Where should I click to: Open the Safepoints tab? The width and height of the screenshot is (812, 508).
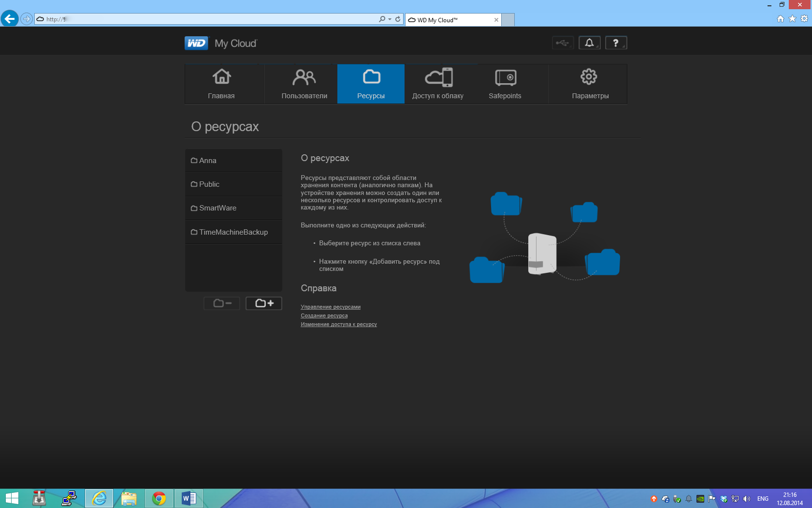click(505, 84)
